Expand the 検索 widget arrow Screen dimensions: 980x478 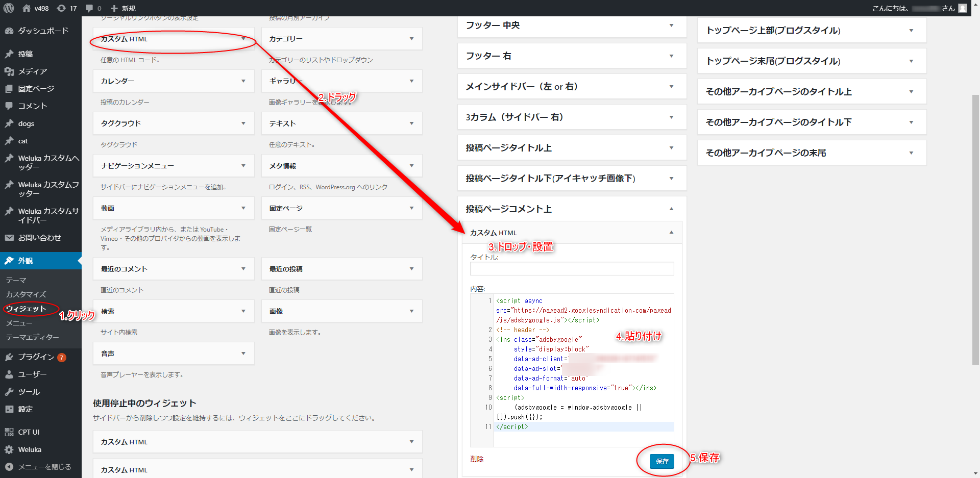[x=243, y=311]
